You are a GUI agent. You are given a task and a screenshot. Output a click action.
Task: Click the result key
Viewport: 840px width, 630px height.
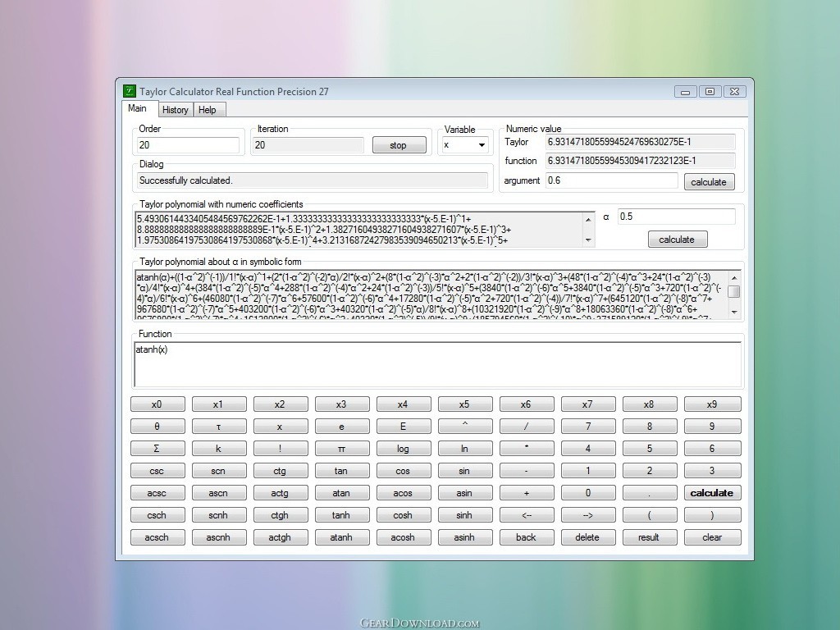coord(650,538)
